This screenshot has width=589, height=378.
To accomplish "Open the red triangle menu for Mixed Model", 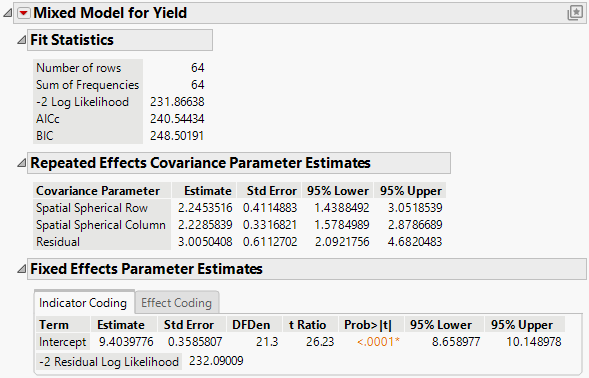I will click(x=23, y=13).
